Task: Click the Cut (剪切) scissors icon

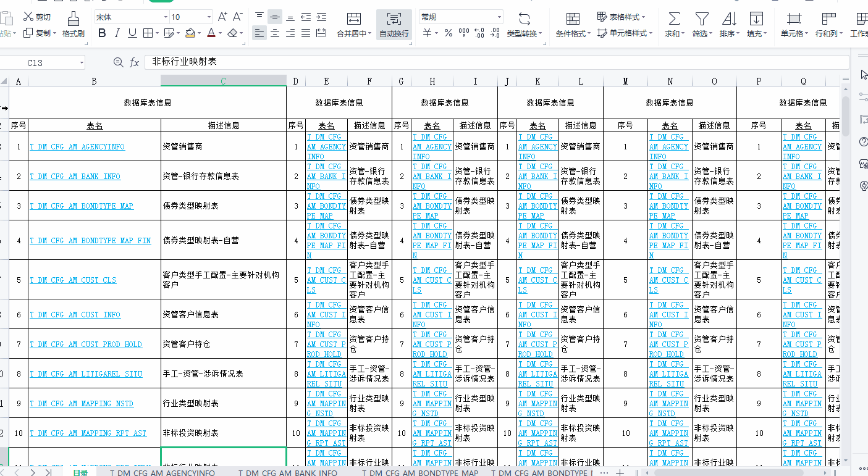Action: click(x=28, y=17)
